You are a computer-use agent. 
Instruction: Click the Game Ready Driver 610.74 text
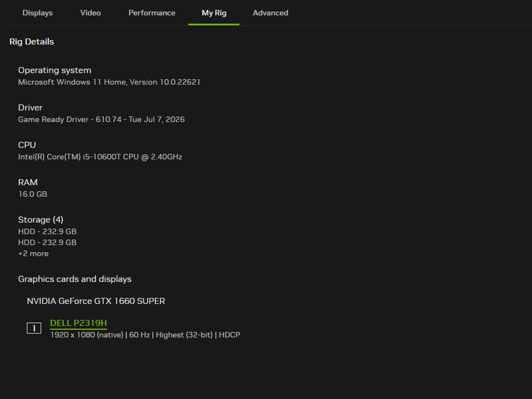point(101,119)
